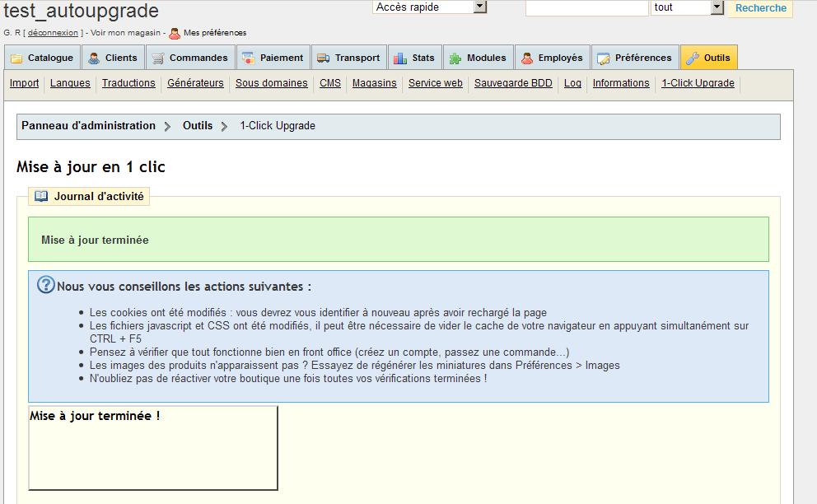The image size is (817, 504).
Task: Open the Log submenu link
Action: pyautogui.click(x=572, y=83)
